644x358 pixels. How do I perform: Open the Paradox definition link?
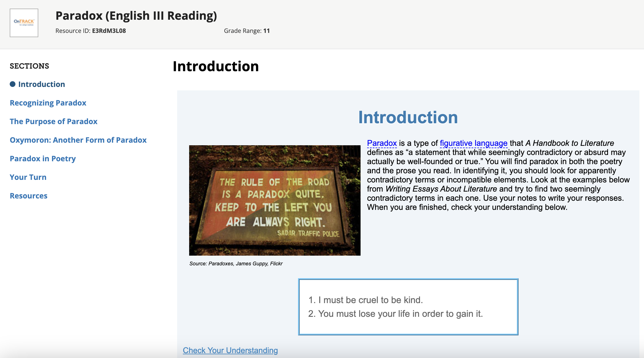coord(381,143)
